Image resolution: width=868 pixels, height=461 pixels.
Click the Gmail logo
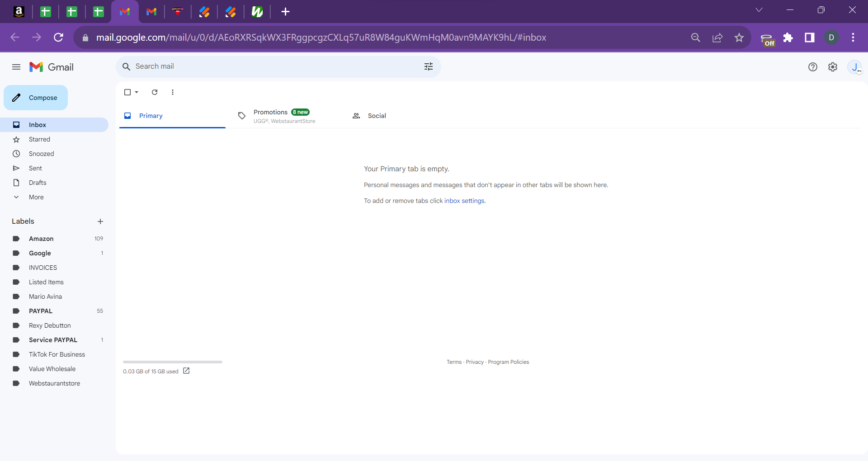(x=52, y=67)
